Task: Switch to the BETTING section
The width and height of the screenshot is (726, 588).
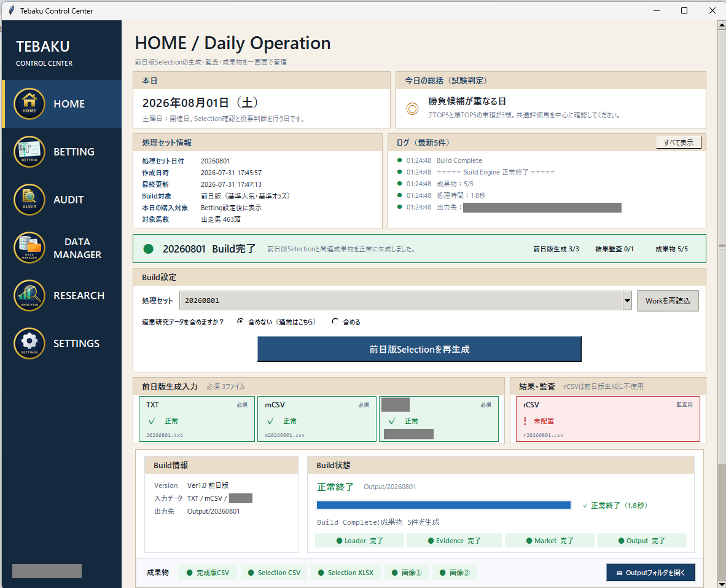Action: [x=62, y=152]
